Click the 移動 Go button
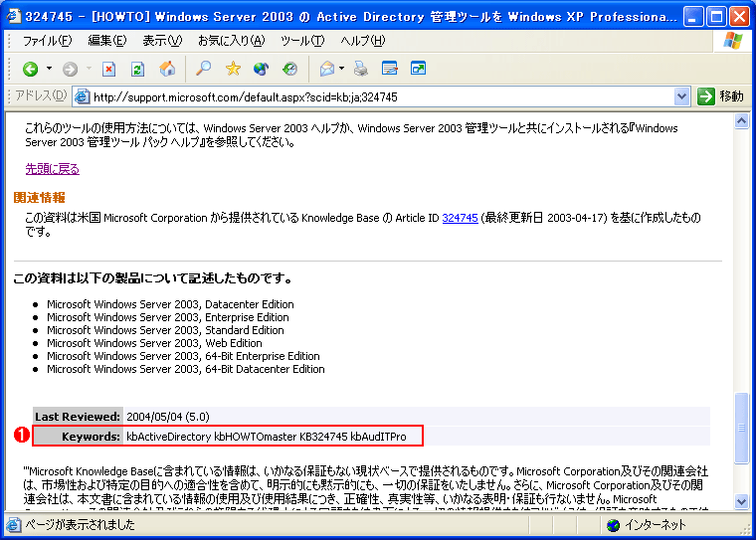756x540 pixels. click(720, 96)
